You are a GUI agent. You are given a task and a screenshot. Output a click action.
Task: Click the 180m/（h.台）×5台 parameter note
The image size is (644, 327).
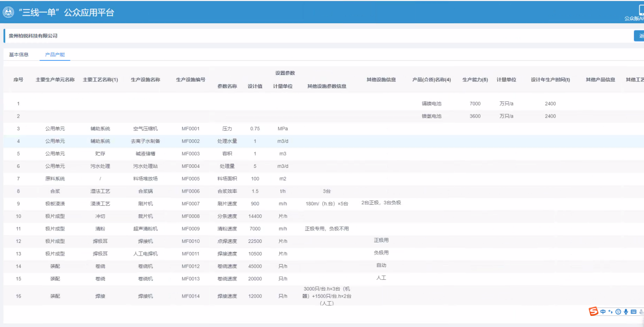[327, 204]
